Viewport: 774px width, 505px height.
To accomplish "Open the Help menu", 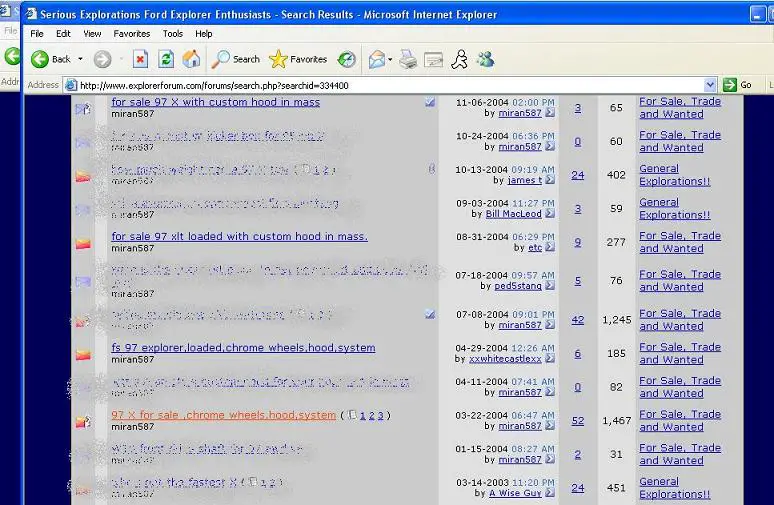I will coord(203,34).
